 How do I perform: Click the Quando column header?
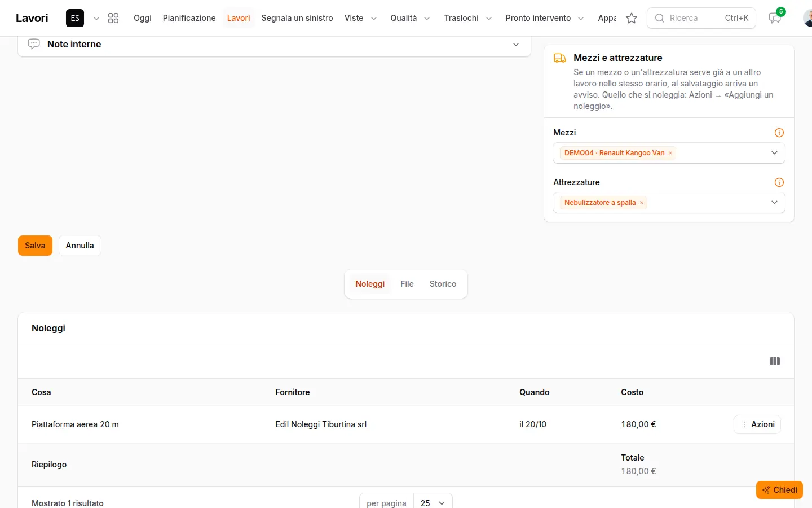(x=535, y=392)
